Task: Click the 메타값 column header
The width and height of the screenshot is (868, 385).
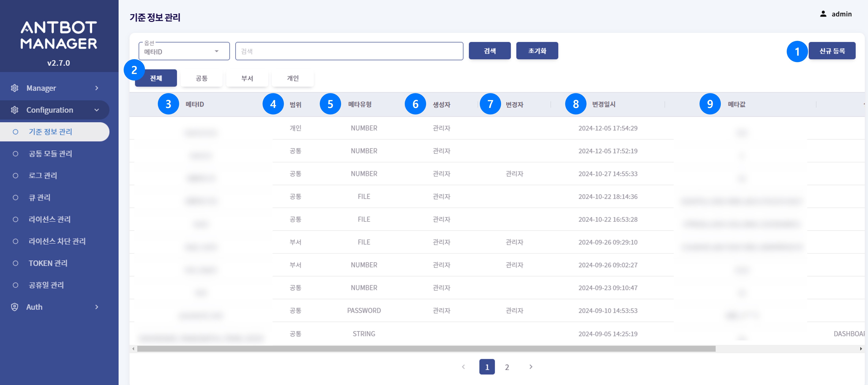Action: tap(737, 105)
